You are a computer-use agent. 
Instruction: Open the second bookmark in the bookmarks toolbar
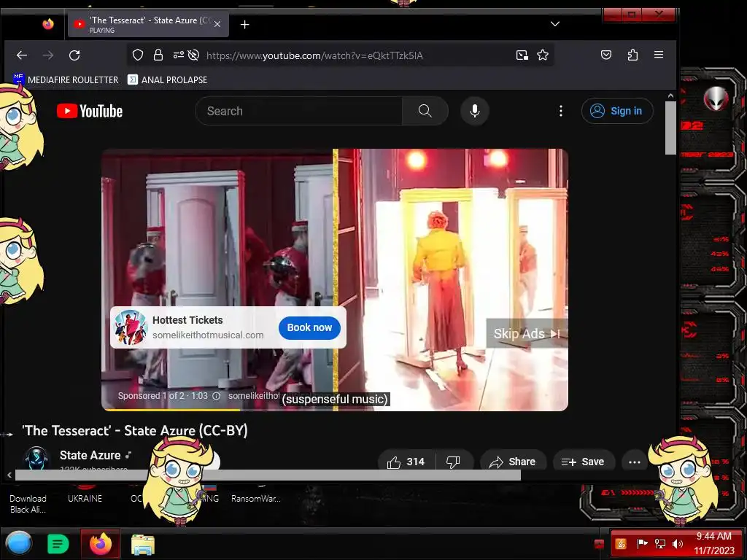[x=167, y=79]
